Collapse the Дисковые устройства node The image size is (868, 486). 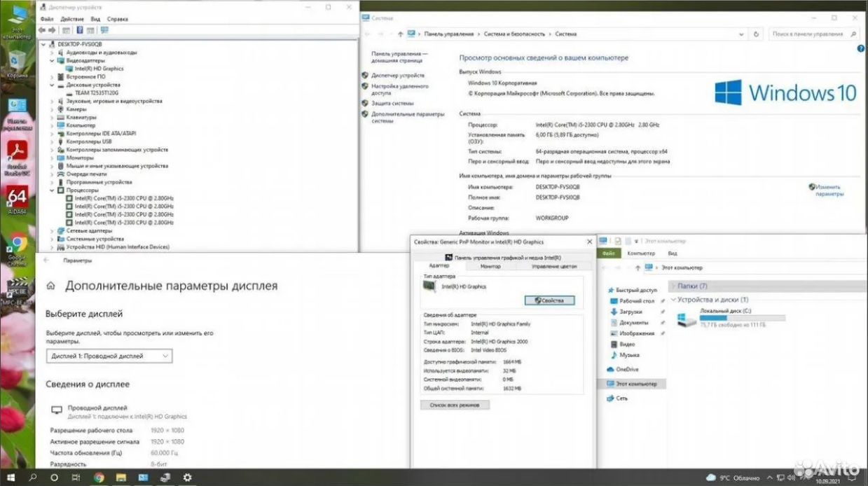tap(53, 85)
